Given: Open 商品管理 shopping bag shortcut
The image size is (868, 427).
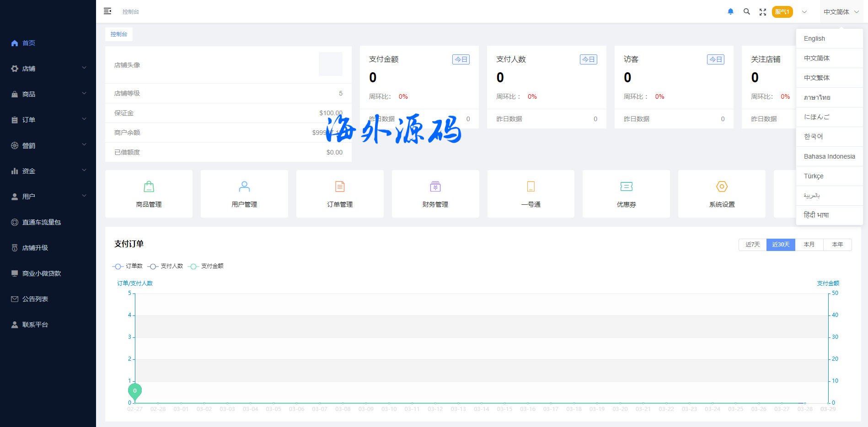Looking at the screenshot, I should [x=149, y=187].
